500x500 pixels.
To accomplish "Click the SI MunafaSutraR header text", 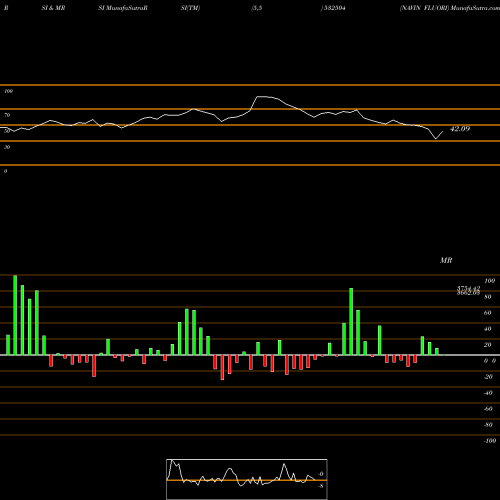I will click(123, 8).
